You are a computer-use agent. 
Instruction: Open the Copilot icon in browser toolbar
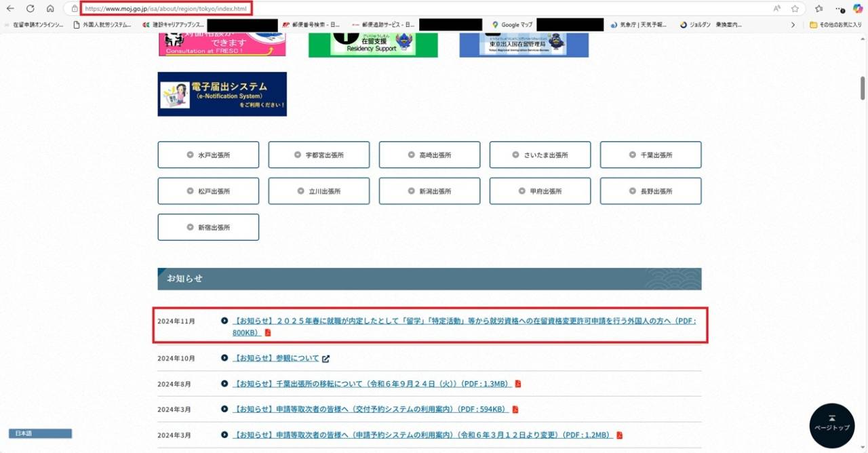[x=858, y=9]
